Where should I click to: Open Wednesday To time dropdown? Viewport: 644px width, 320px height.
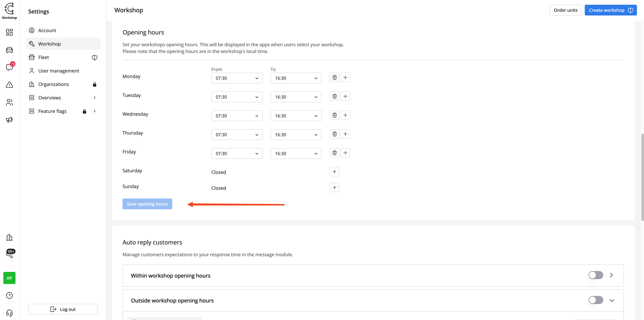pos(296,116)
